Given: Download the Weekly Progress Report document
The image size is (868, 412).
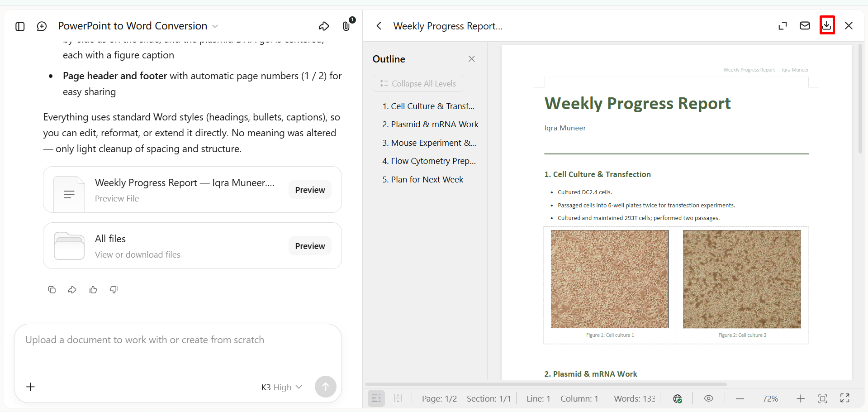Looking at the screenshot, I should [827, 25].
